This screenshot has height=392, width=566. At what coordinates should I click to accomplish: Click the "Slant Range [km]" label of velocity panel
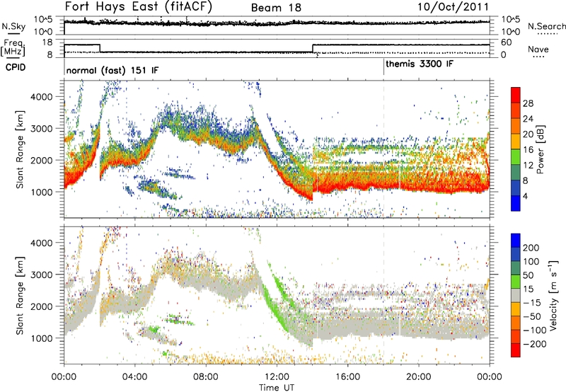click(x=20, y=296)
